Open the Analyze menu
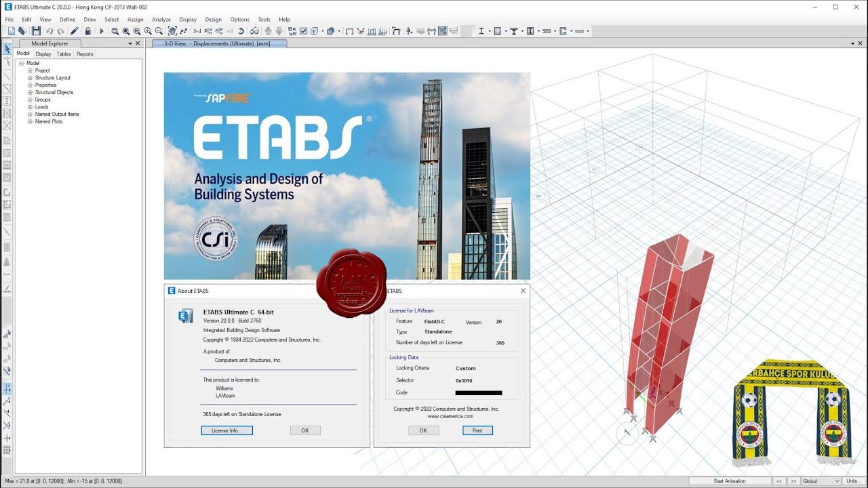Image resolution: width=868 pixels, height=488 pixels. click(161, 19)
